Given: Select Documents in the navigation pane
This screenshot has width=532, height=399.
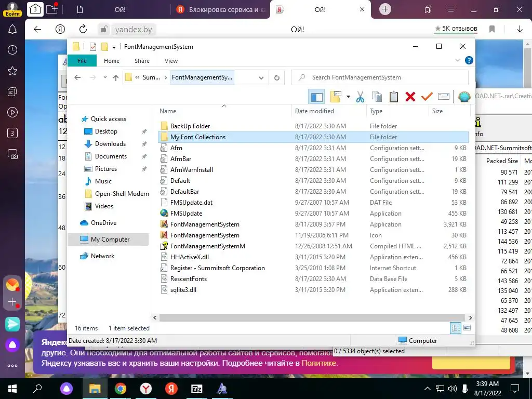Looking at the screenshot, I should (111, 156).
